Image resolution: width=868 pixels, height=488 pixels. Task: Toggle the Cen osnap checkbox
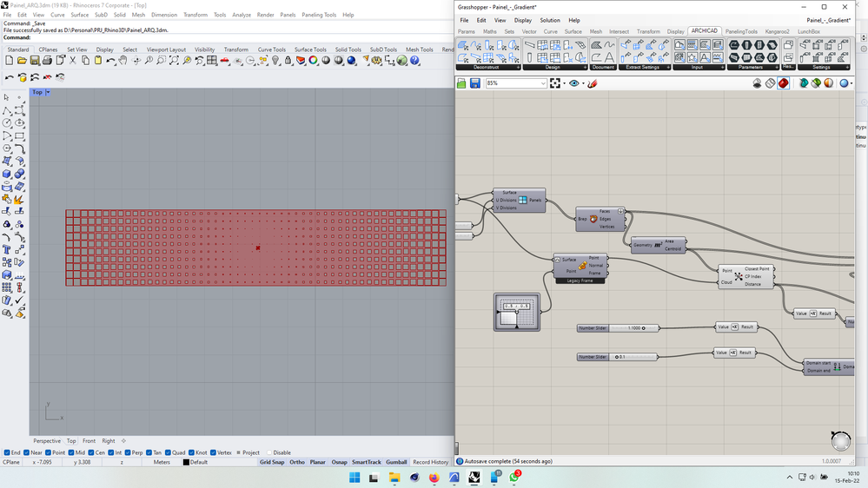tap(91, 452)
